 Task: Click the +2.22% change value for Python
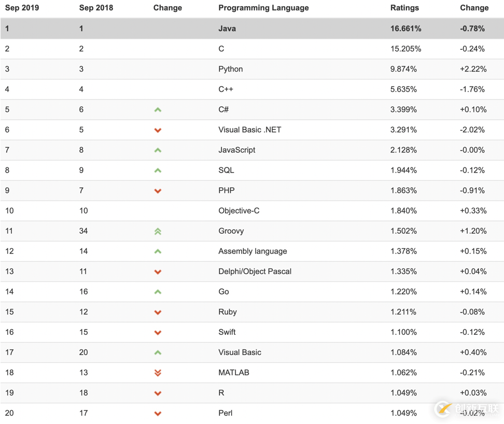coord(473,69)
